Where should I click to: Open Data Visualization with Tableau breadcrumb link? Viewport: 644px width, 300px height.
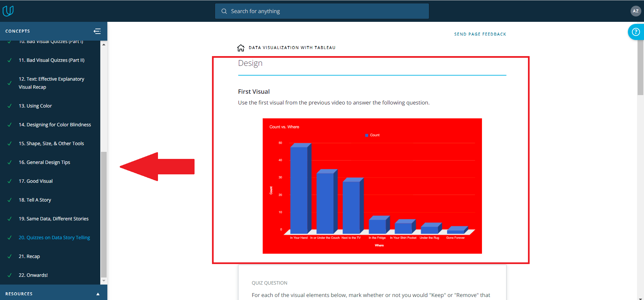tap(292, 48)
